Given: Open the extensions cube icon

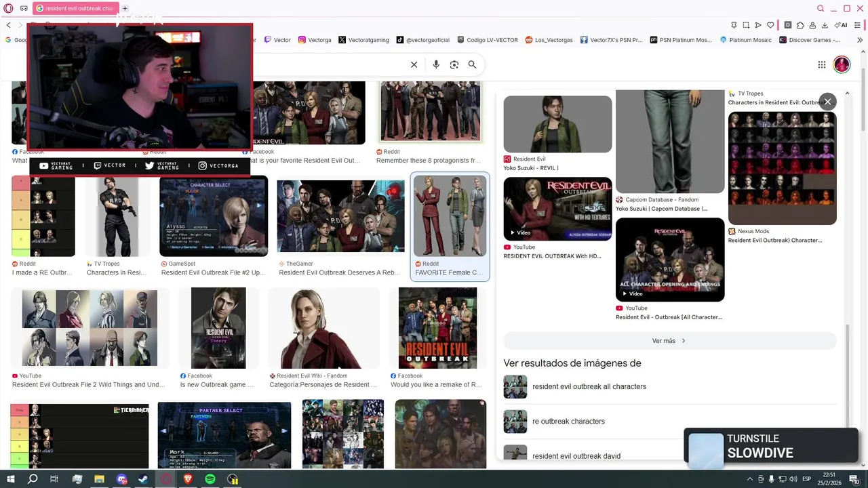Looking at the screenshot, I should click(x=800, y=25).
